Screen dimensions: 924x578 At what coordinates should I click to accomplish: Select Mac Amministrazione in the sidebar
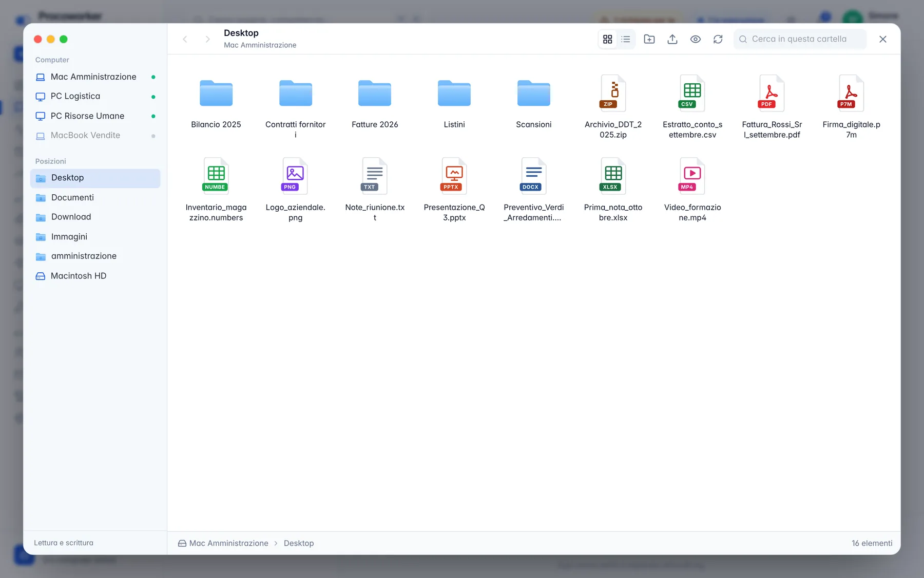point(95,77)
